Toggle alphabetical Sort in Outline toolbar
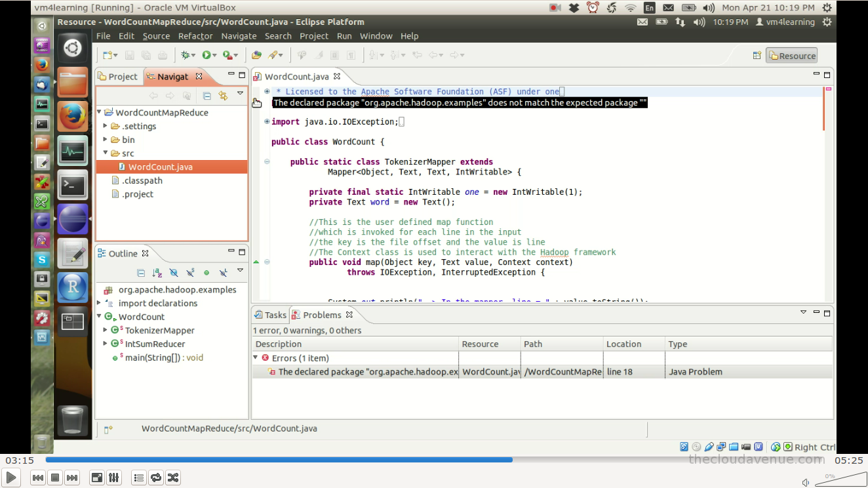The width and height of the screenshot is (868, 488). coord(157,273)
